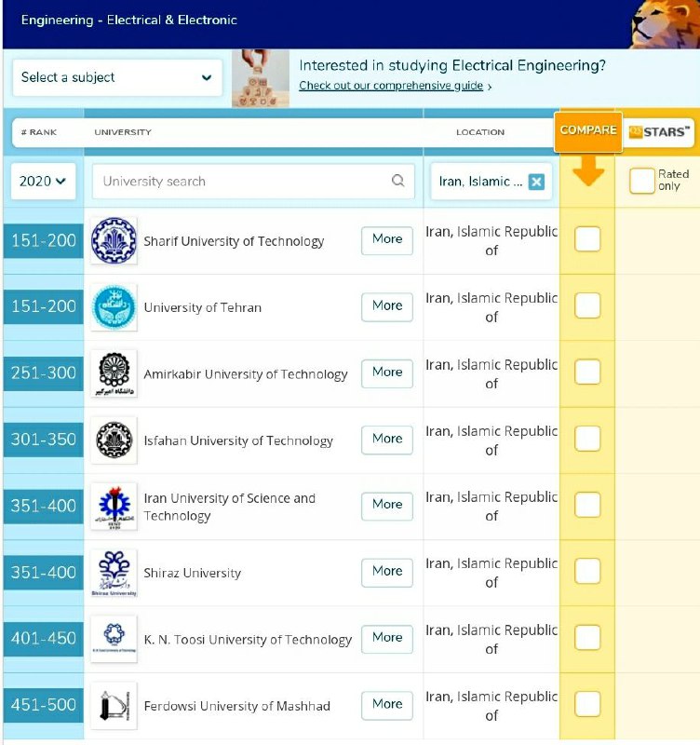Click More for K. N. Toosi University
The image size is (700, 745).
[x=387, y=639]
